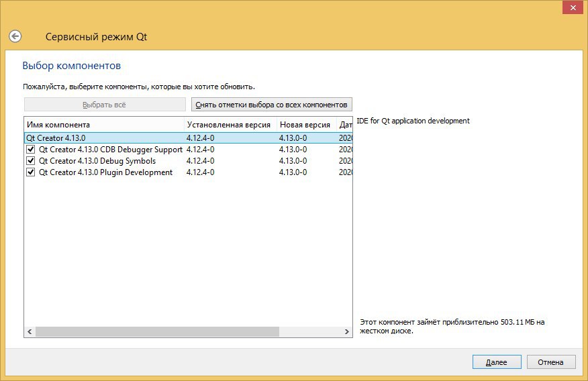Uncheck Qt Creator 4.13.0 CDB Debugger Support
The height and width of the screenshot is (381, 588).
point(31,150)
